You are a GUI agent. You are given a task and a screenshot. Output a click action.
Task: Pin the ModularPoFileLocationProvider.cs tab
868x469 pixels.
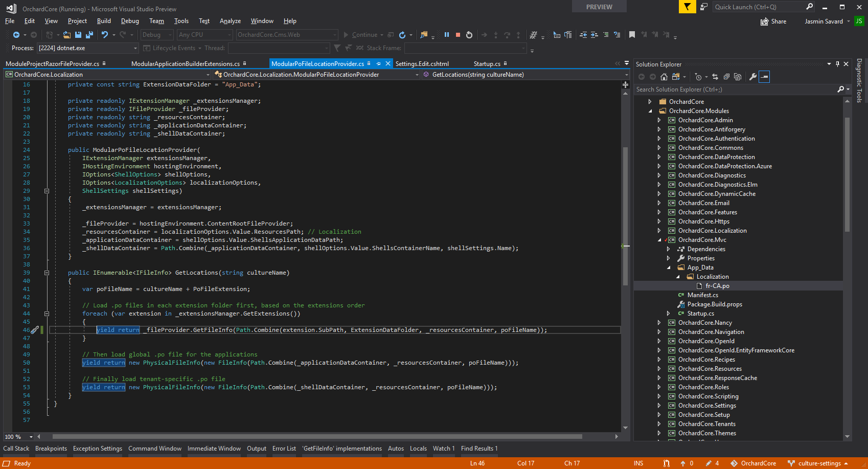[378, 63]
